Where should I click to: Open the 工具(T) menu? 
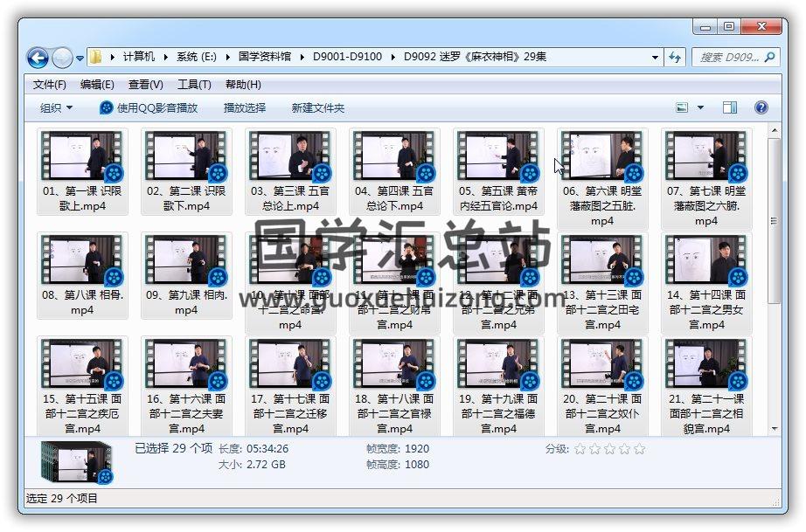point(194,85)
